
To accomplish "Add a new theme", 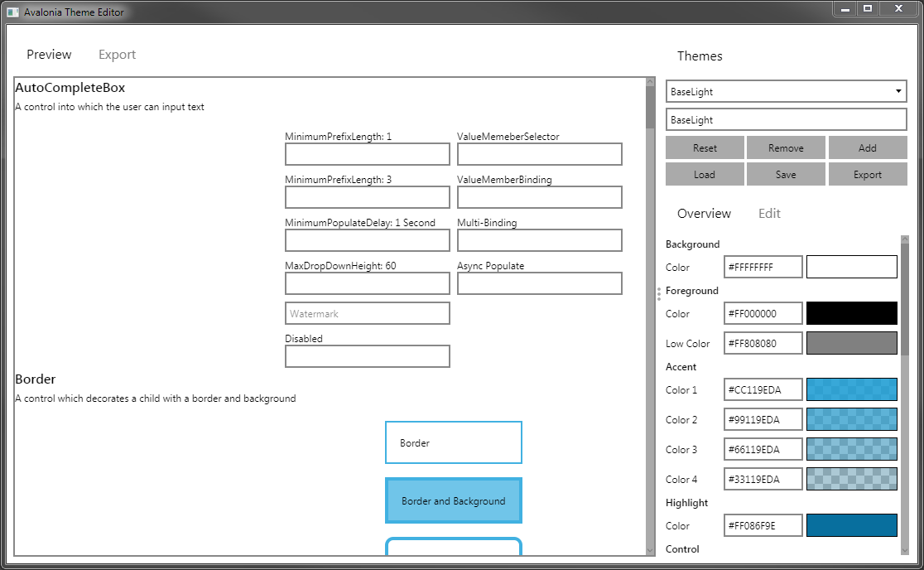I will tap(868, 147).
